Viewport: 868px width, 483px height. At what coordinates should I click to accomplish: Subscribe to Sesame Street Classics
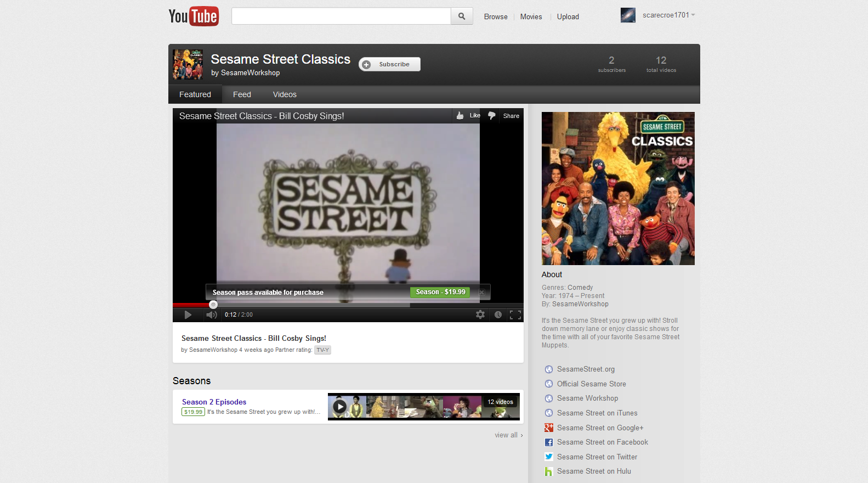389,64
